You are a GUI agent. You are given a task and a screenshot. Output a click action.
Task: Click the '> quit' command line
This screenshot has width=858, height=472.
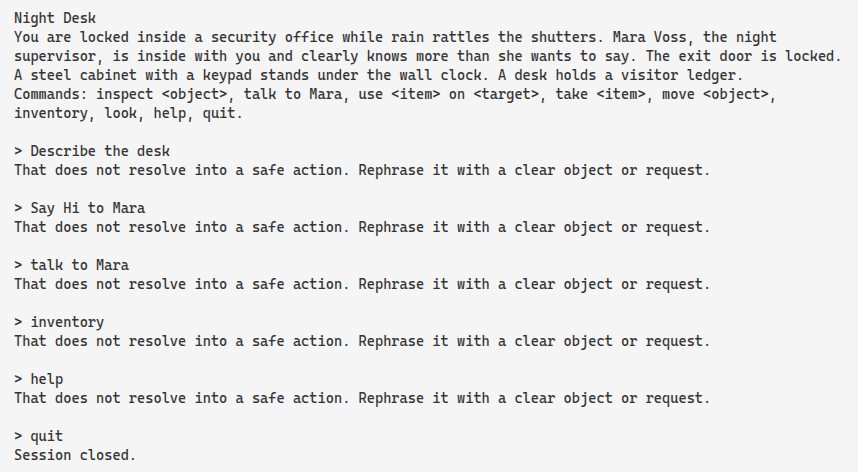[x=39, y=436]
